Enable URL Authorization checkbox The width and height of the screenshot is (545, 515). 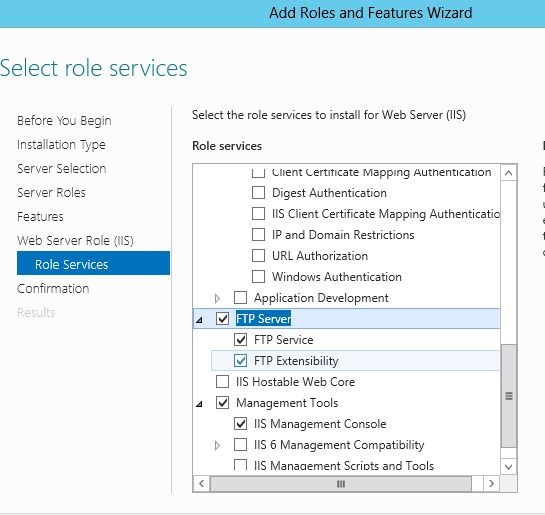tap(258, 255)
